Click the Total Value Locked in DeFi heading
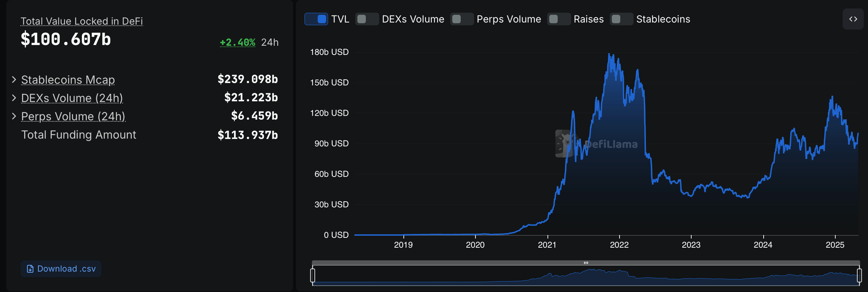Viewport: 868px width, 292px height. [82, 21]
